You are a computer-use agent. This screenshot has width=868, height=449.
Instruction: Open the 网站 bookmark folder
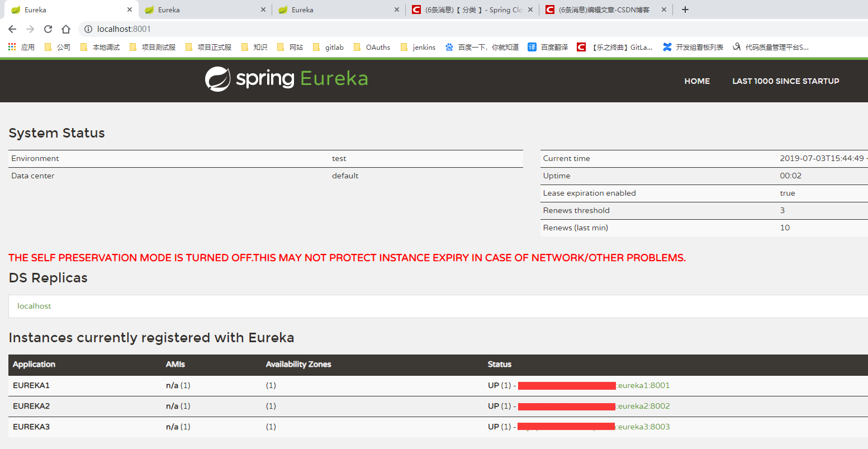point(290,47)
